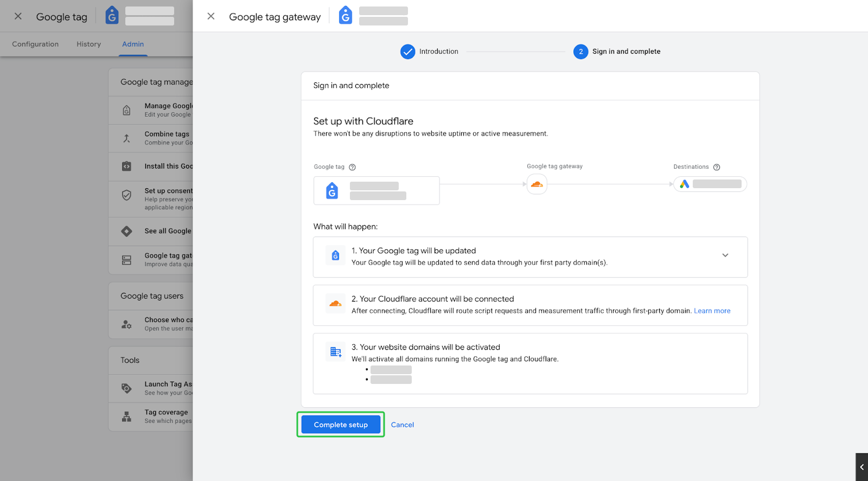Click the consent shield icon

tap(126, 195)
